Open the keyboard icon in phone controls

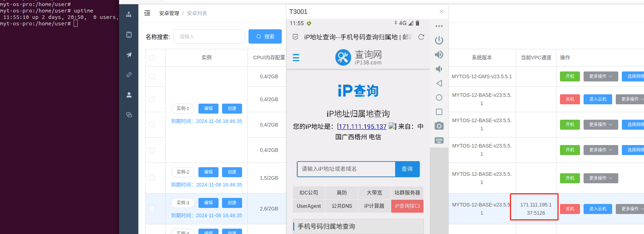coord(439,140)
